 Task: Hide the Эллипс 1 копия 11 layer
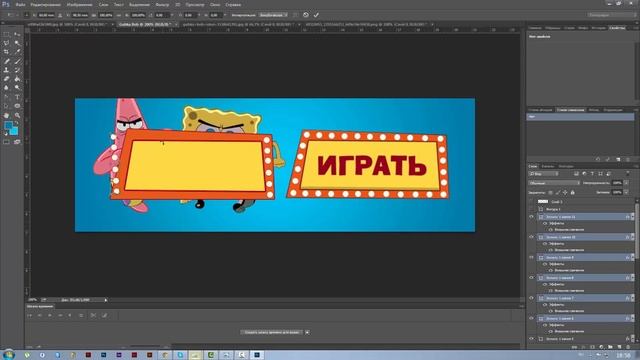(x=531, y=217)
